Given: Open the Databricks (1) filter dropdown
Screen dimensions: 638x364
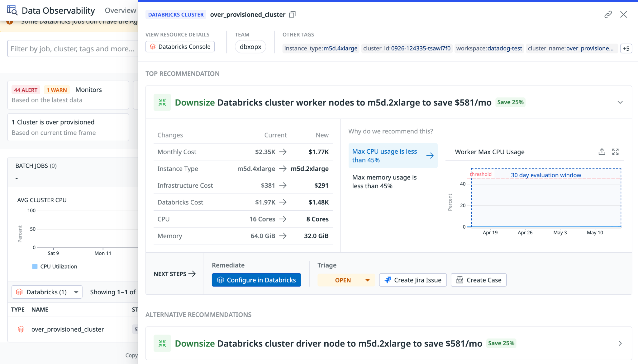Looking at the screenshot, I should pos(47,292).
